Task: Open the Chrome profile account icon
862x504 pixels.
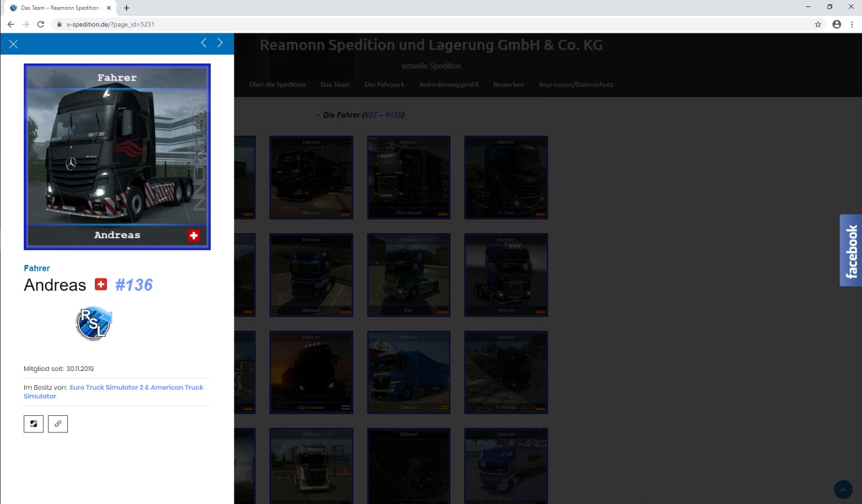Action: (836, 24)
